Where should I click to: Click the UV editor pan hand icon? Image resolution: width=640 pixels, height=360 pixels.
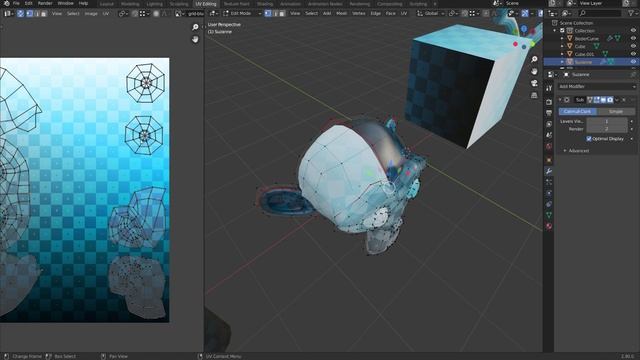point(195,39)
